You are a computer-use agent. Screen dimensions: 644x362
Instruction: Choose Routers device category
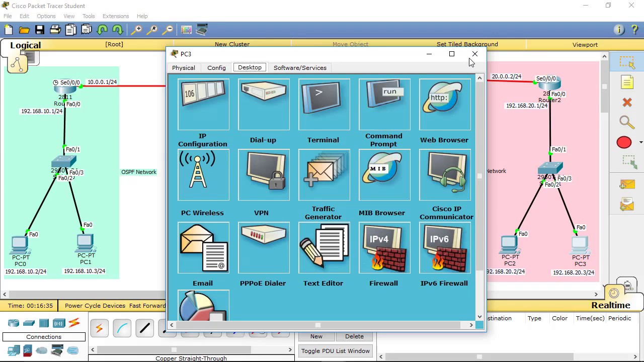tap(14, 323)
